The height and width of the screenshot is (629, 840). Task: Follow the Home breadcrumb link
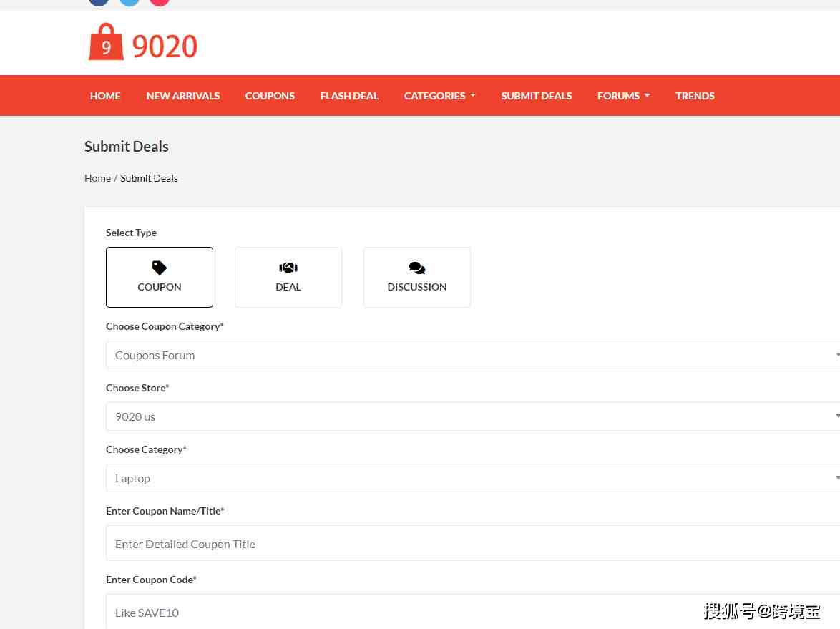(97, 178)
